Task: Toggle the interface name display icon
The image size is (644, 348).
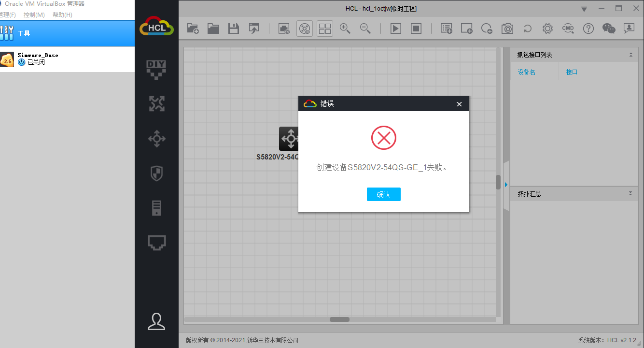Action: [305, 29]
